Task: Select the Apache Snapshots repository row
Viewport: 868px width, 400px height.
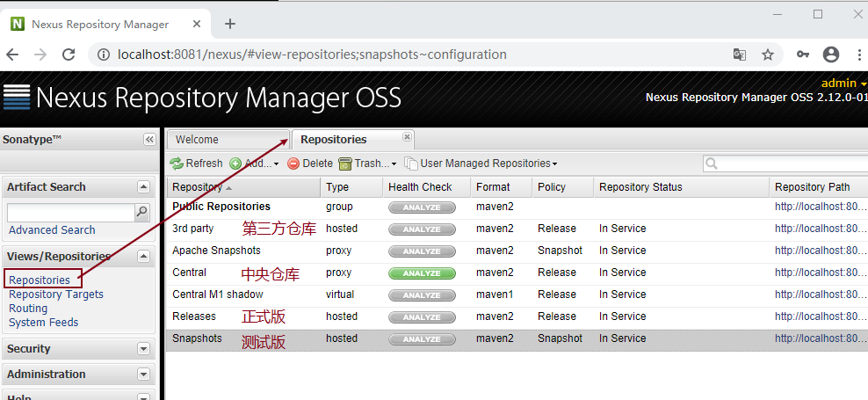Action: click(x=517, y=251)
